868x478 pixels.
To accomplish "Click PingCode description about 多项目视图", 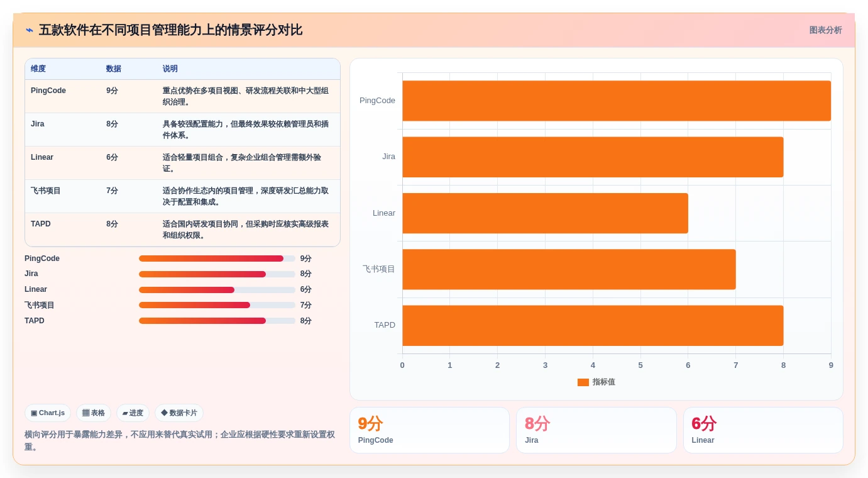I will tap(246, 96).
